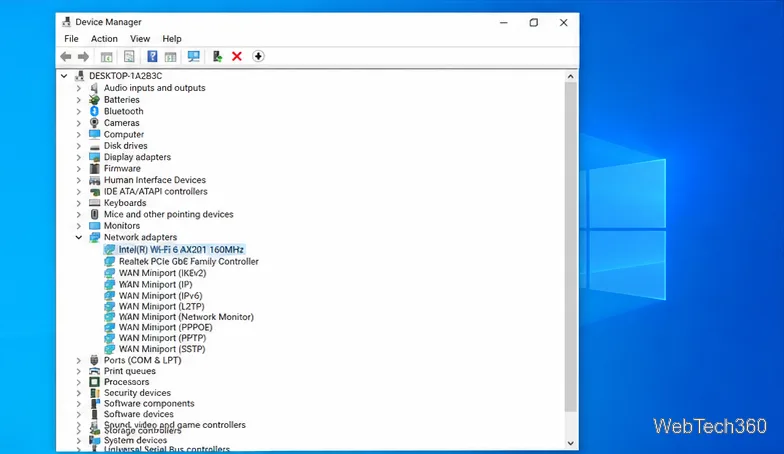Click the Bluetooth category icon
Screen dimensions: 784x454
click(94, 111)
